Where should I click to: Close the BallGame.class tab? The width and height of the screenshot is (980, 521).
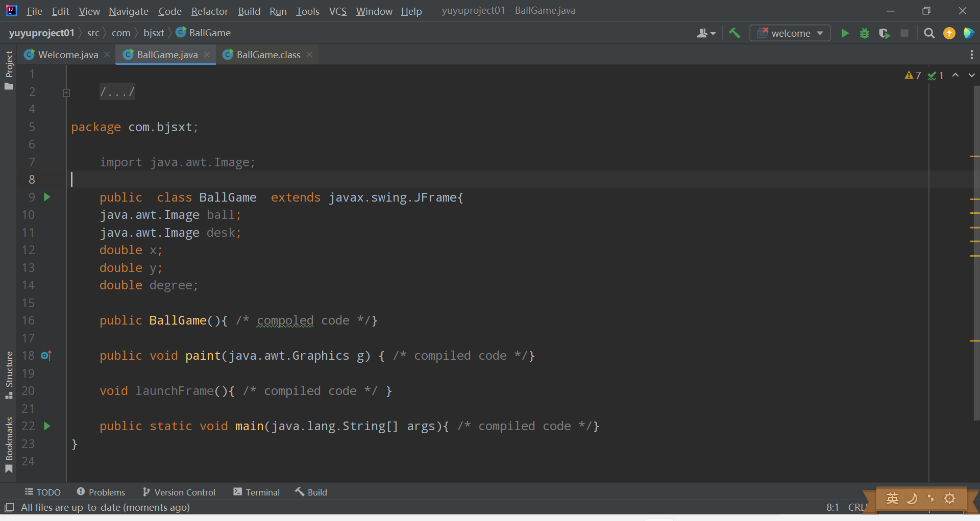coord(309,55)
